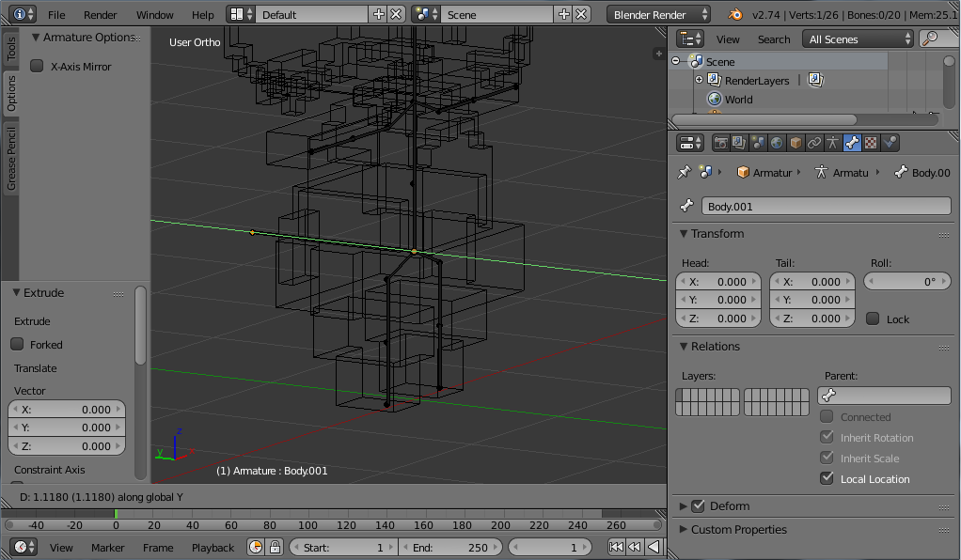The width and height of the screenshot is (961, 560).
Task: Open the Render properties camera tab
Action: (721, 143)
